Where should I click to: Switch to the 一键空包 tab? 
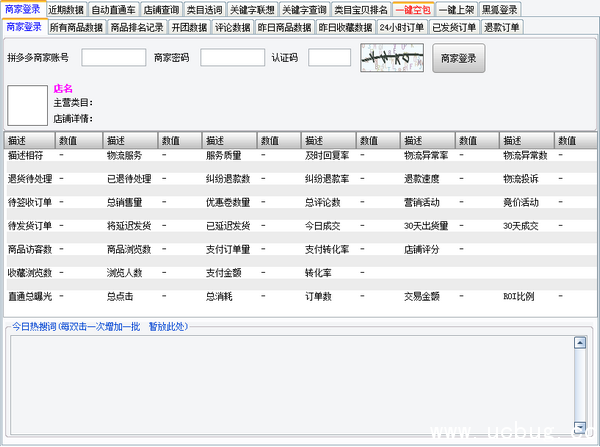(411, 9)
